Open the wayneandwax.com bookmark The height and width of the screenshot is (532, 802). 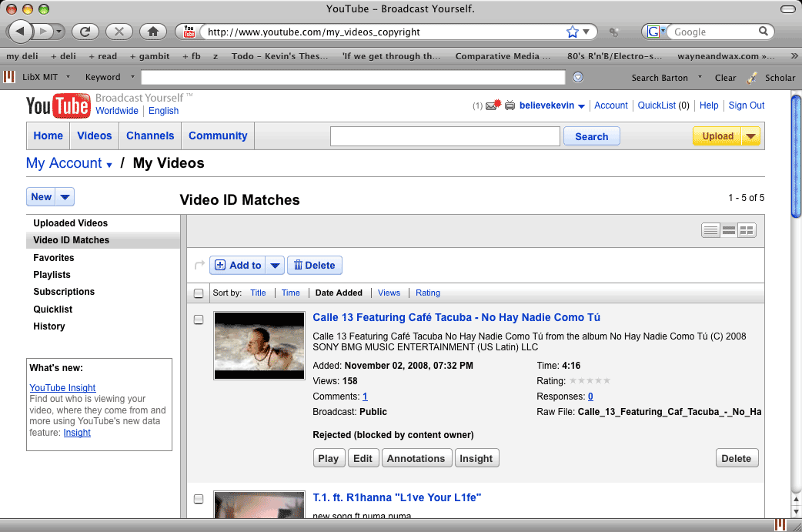(726, 55)
